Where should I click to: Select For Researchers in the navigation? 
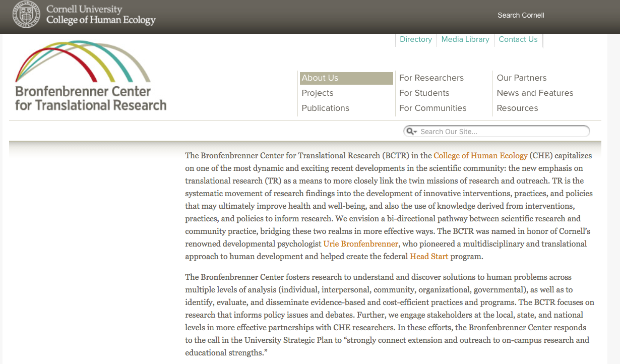tap(431, 78)
